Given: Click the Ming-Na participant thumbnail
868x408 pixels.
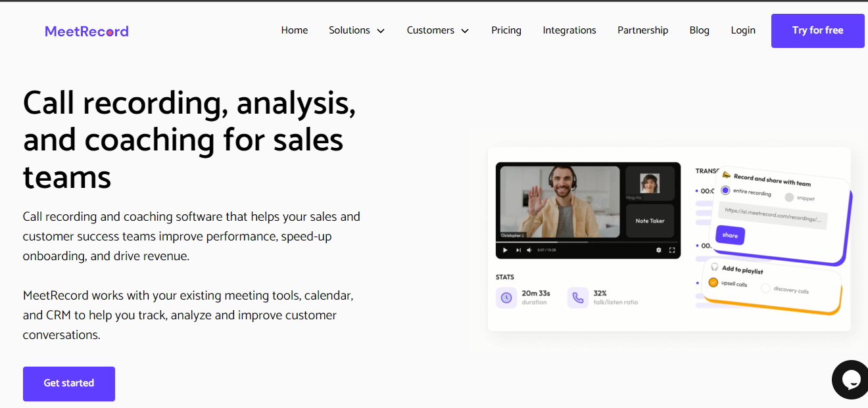Looking at the screenshot, I should point(650,183).
